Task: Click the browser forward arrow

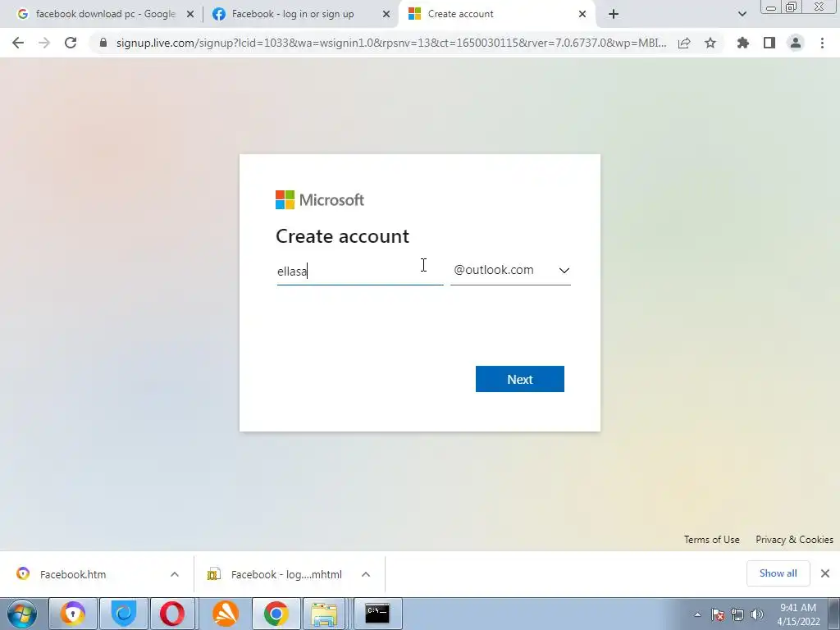Action: (x=44, y=43)
